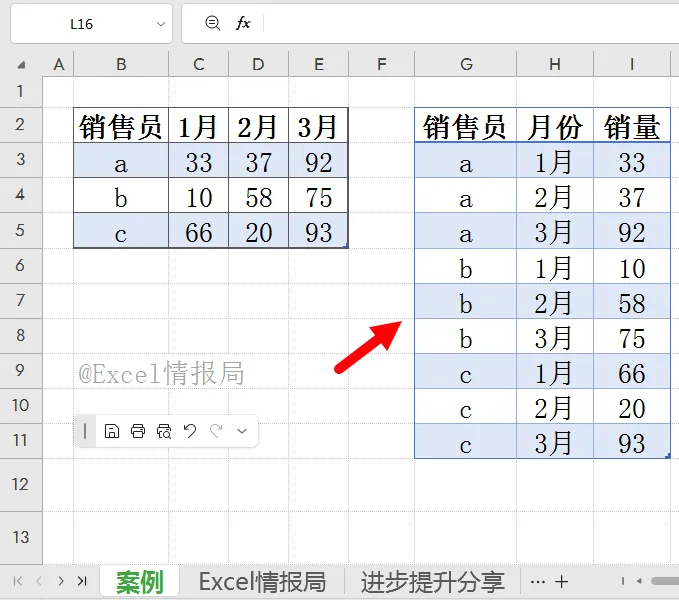Viewport: 679px width, 600px height.
Task: Click cell D5 with value 20
Action: 259,231
